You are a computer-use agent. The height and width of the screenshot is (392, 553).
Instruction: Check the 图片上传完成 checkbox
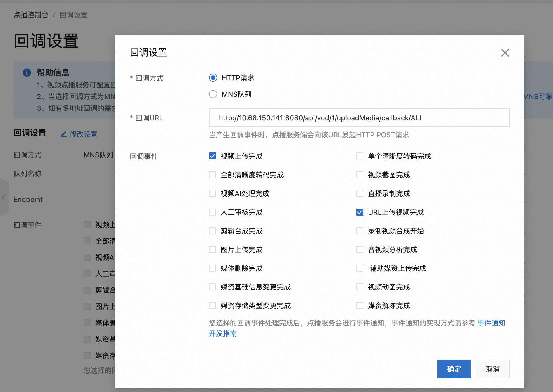212,249
